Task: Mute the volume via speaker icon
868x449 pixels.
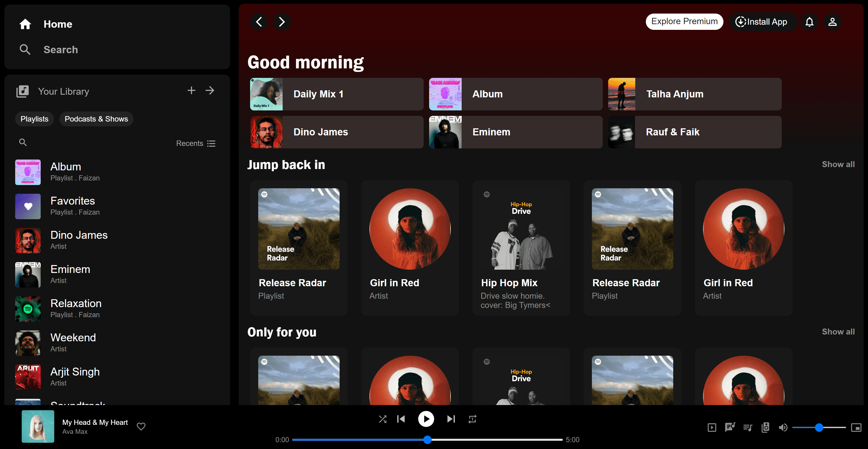Action: [783, 427]
